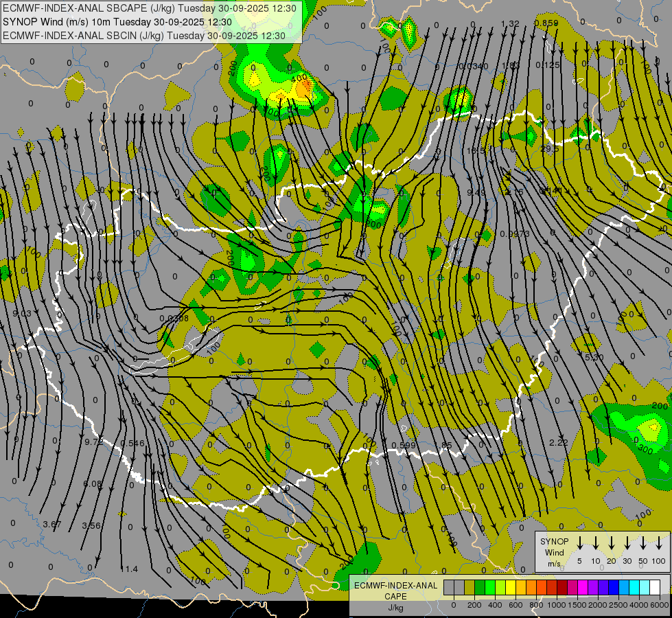Click the map value '9.72'
Image resolution: width=672 pixels, height=618 pixels.
94,442
